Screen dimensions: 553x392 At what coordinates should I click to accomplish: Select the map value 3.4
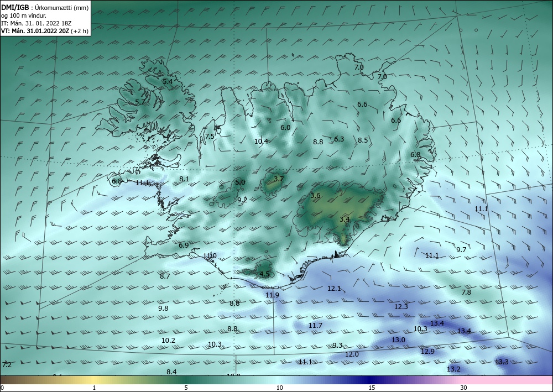click(x=345, y=219)
